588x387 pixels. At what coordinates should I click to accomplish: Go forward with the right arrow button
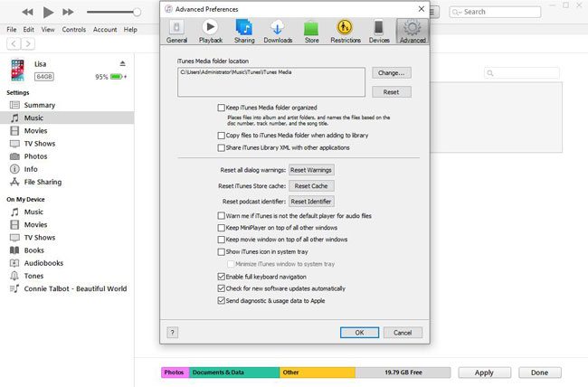pyautogui.click(x=28, y=44)
